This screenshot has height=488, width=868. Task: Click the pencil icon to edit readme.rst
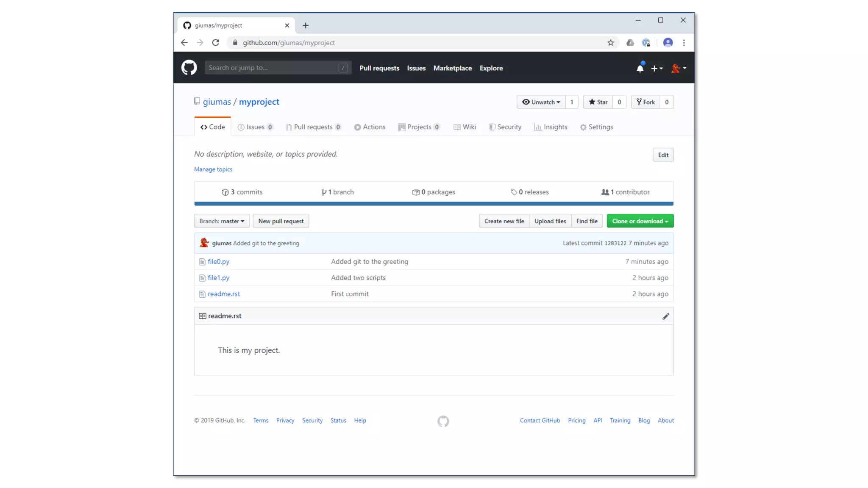(666, 316)
